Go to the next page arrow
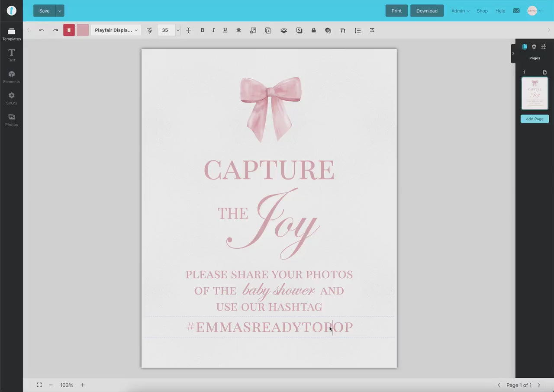The height and width of the screenshot is (392, 554). click(539, 385)
